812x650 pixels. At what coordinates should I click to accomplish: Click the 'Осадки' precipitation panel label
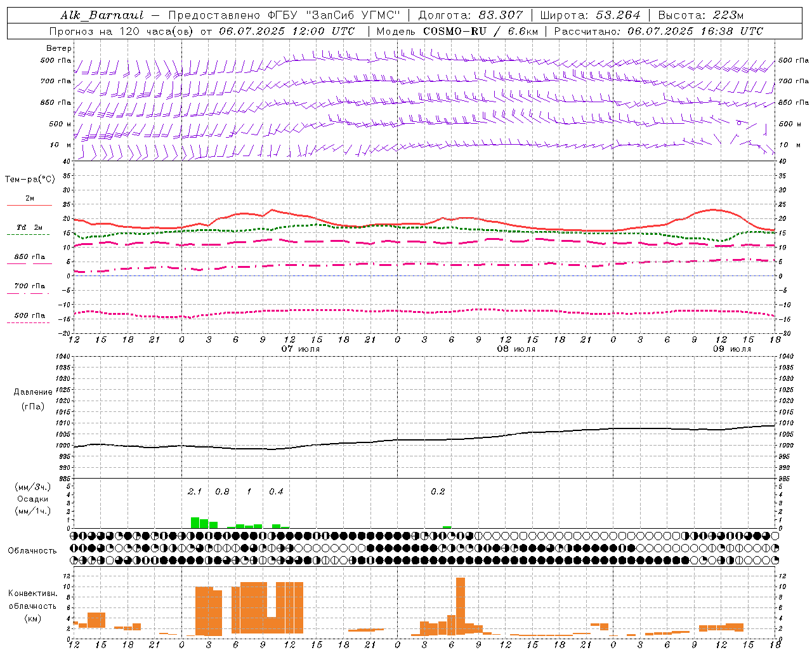point(33,499)
